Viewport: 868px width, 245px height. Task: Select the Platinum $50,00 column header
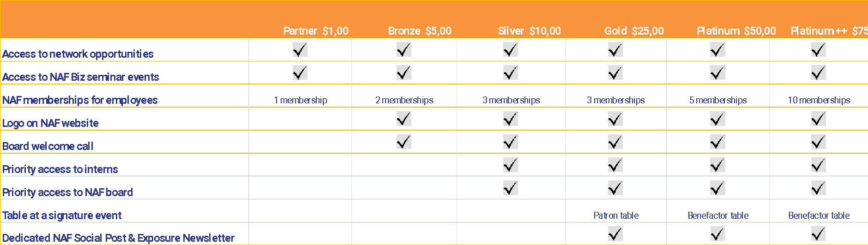pos(736,31)
